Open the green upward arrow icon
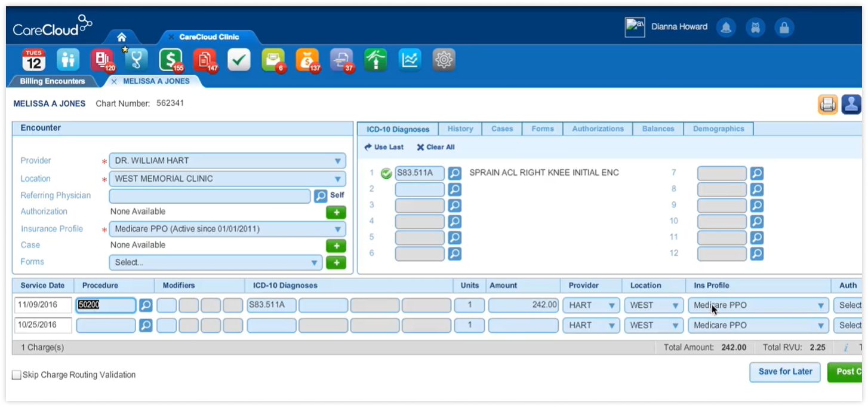This screenshot has height=407, width=868. (x=376, y=60)
